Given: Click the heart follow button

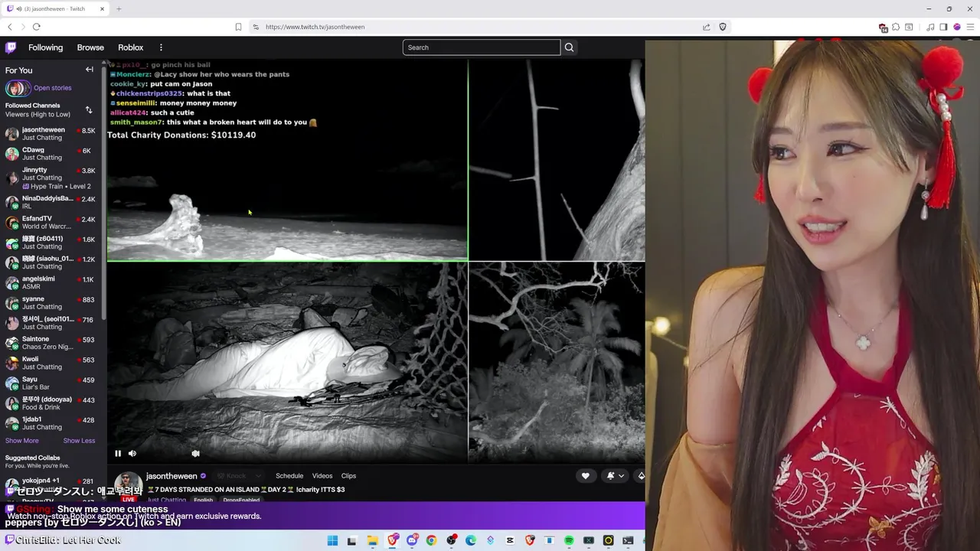Looking at the screenshot, I should tap(586, 476).
